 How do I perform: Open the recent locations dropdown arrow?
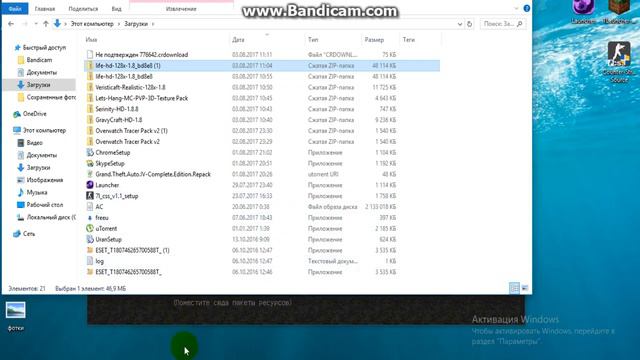tap(36, 24)
